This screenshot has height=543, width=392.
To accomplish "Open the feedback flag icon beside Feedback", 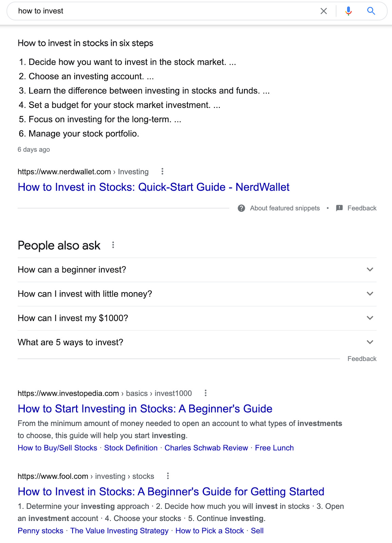I will click(x=339, y=208).
